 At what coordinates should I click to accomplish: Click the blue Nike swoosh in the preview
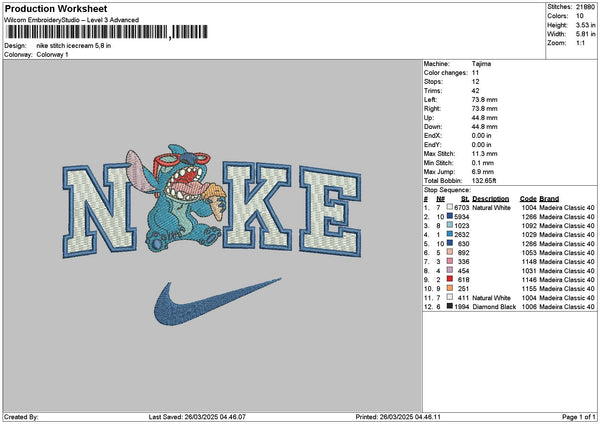click(x=217, y=302)
